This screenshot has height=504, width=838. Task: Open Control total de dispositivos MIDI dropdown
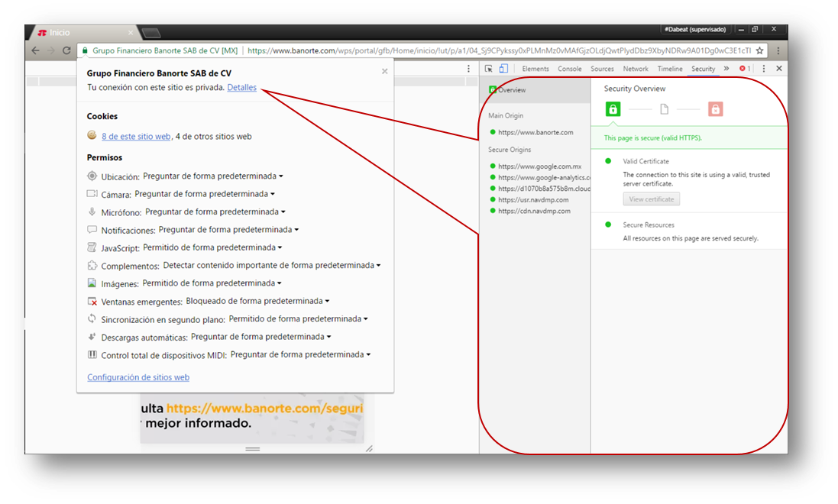[301, 355]
